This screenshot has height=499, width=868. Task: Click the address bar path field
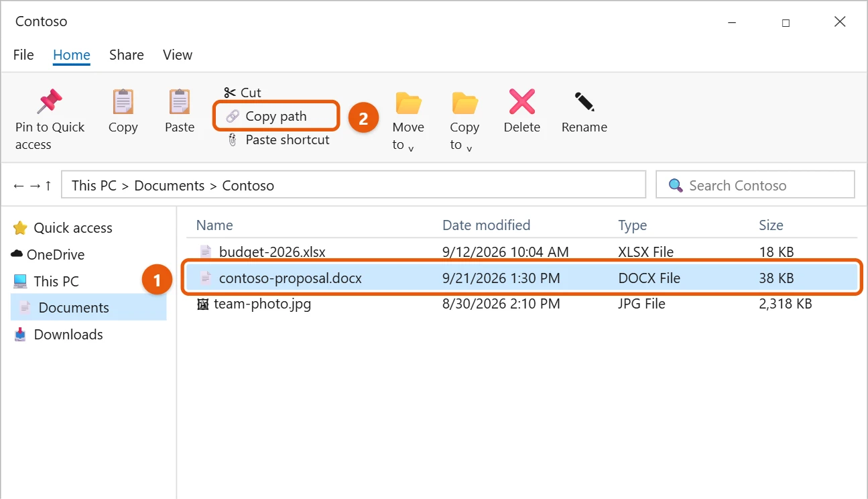(x=353, y=184)
